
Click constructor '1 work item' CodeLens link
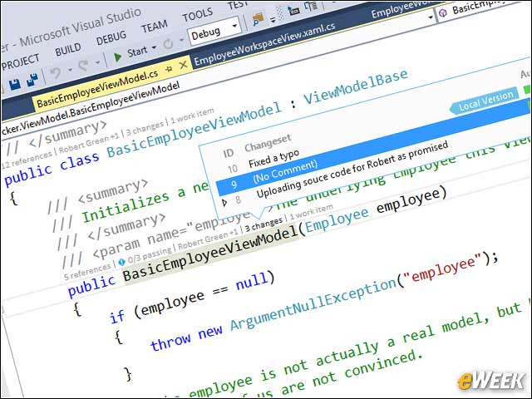(x=311, y=211)
